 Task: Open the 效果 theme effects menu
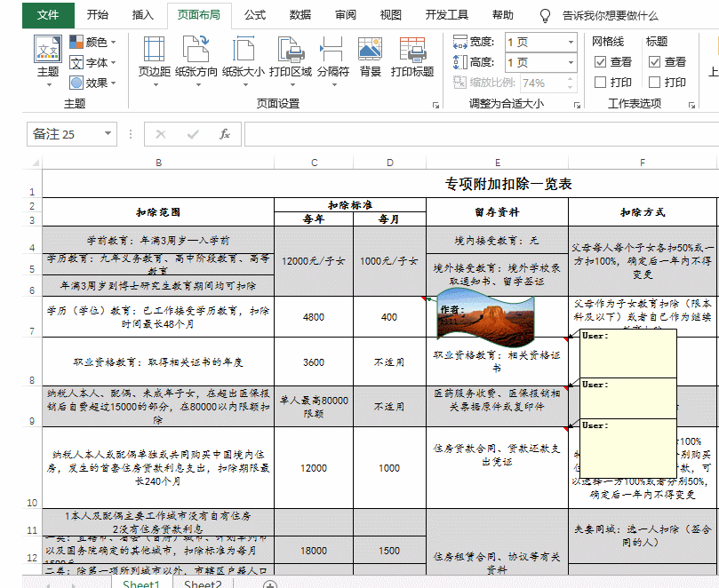pos(93,83)
